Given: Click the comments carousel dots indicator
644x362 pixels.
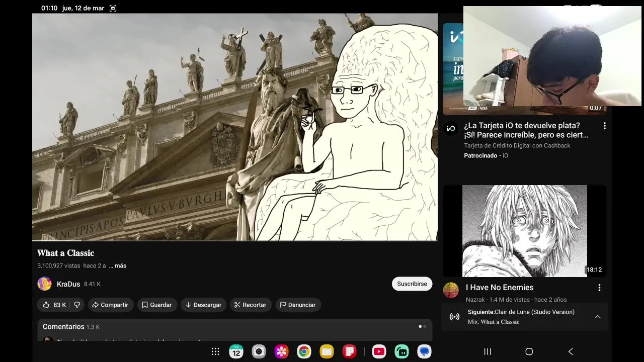Looking at the screenshot, I should (x=422, y=326).
